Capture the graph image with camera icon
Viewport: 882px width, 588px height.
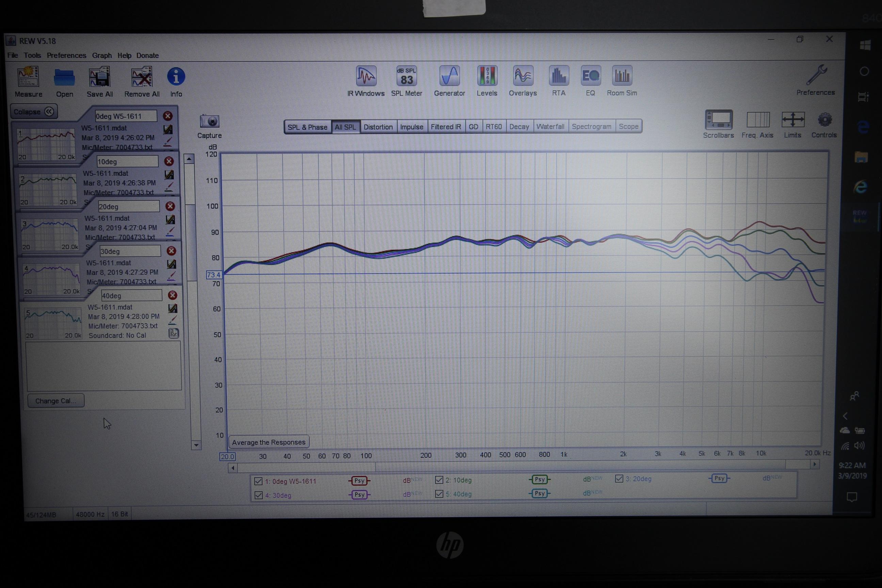[x=209, y=121]
